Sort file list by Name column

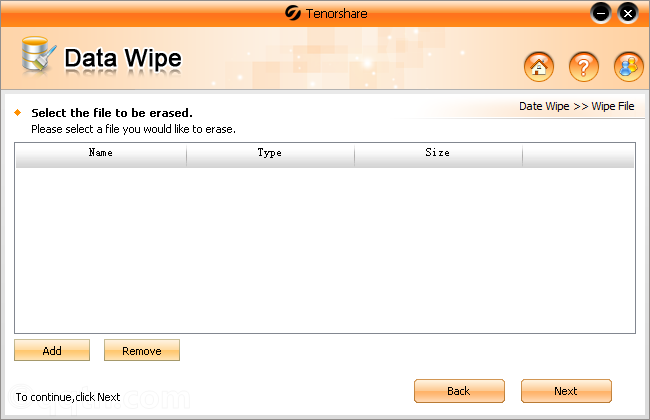coord(100,153)
